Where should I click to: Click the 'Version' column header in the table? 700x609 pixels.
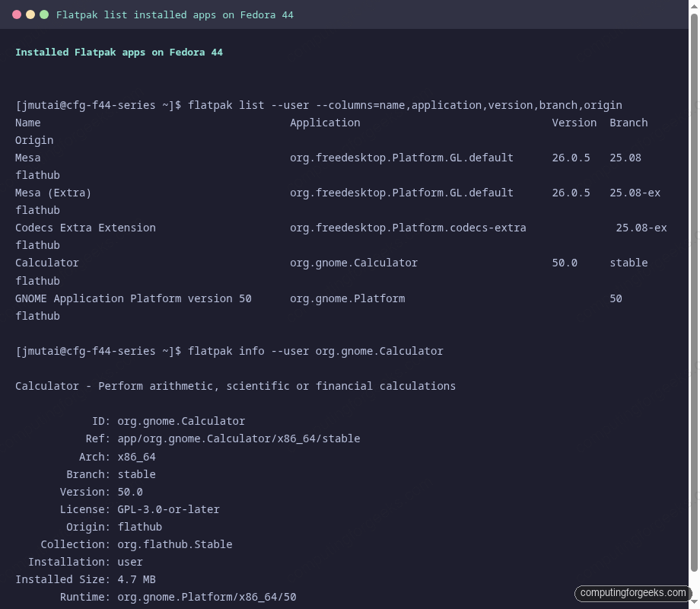tap(574, 123)
